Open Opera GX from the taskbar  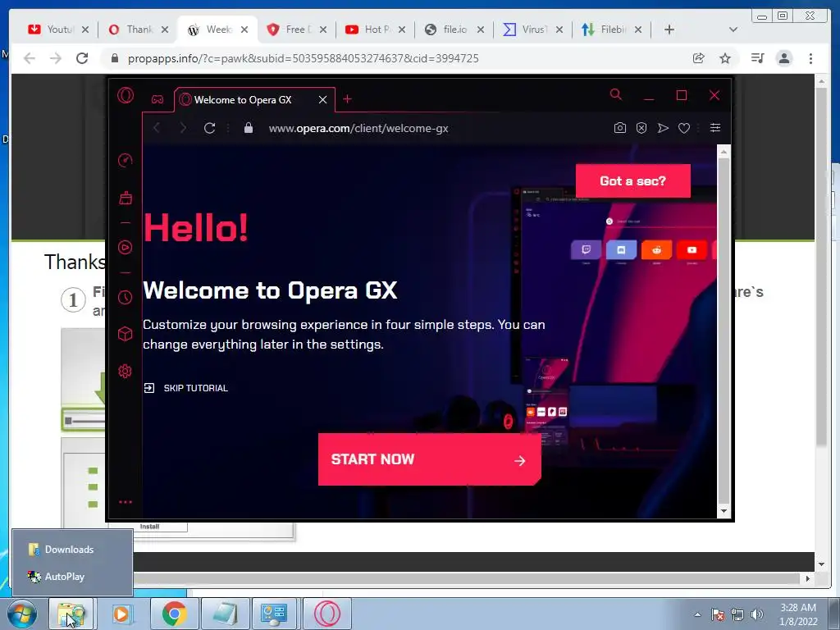tap(326, 614)
